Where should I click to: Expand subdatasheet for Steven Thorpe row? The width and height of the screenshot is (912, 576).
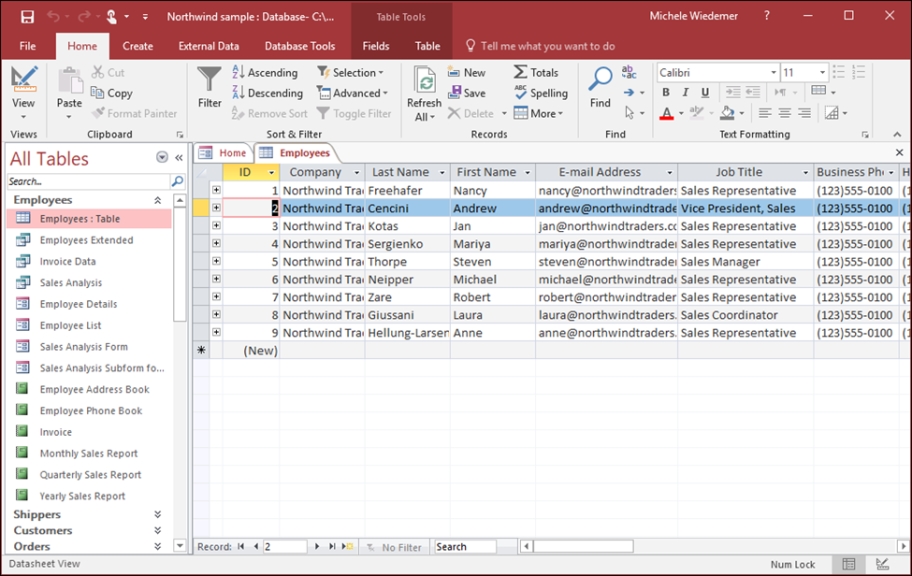(x=216, y=261)
